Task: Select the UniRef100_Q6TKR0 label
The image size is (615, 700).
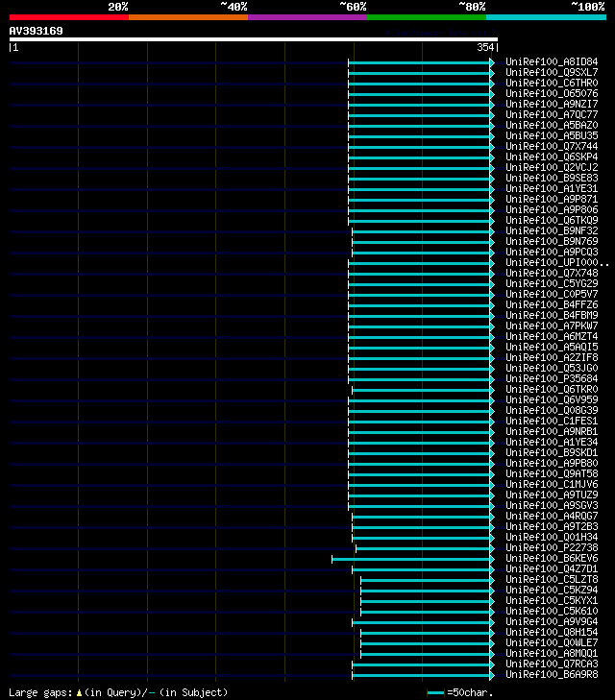Action: point(552,389)
